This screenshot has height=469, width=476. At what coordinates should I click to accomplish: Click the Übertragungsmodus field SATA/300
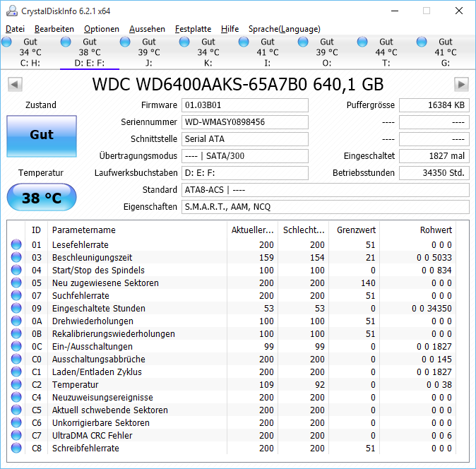point(245,156)
